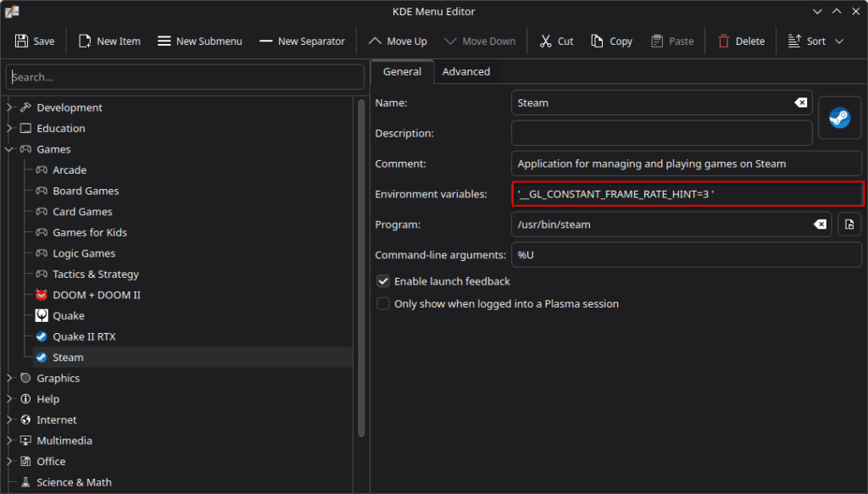
Task: Click the tree panel vertical scrollbar
Action: point(361,269)
